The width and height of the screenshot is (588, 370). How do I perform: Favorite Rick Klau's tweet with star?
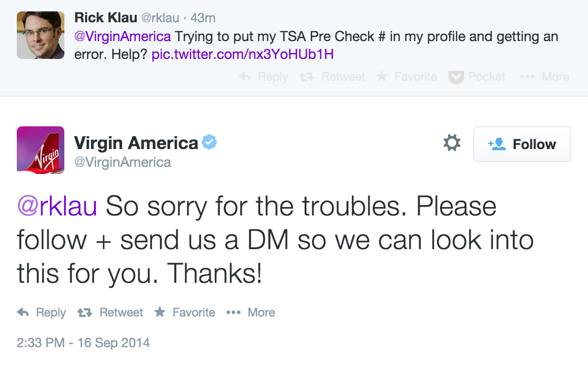tap(406, 77)
